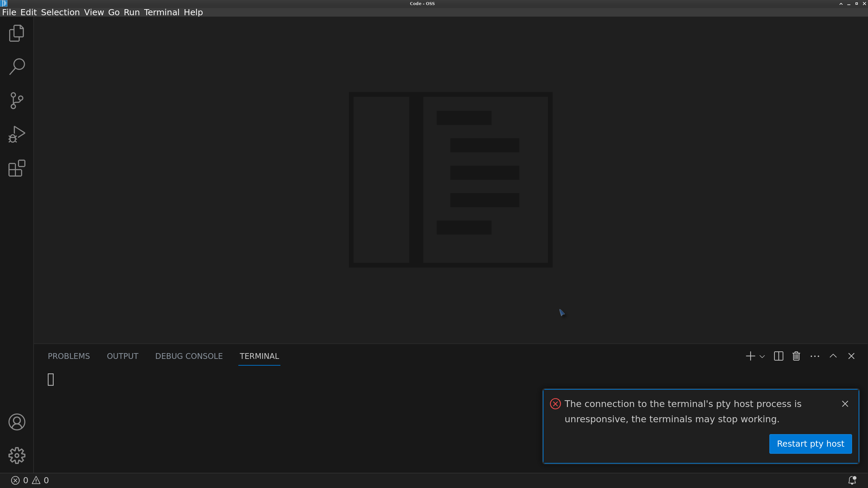
Task: Switch to the PROBLEMS tab
Action: click(x=69, y=356)
